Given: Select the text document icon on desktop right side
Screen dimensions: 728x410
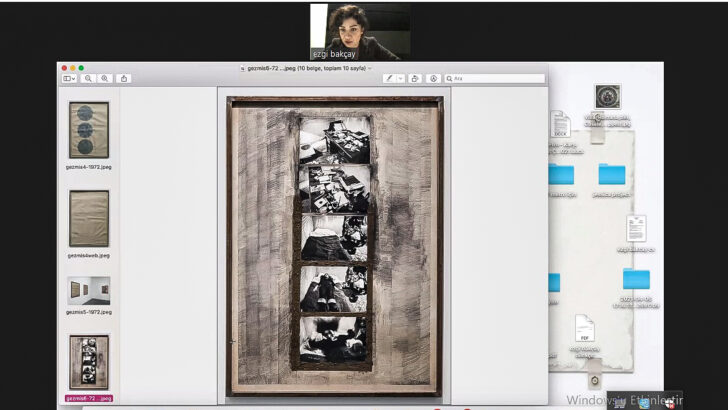Looking at the screenshot, I should (636, 228).
